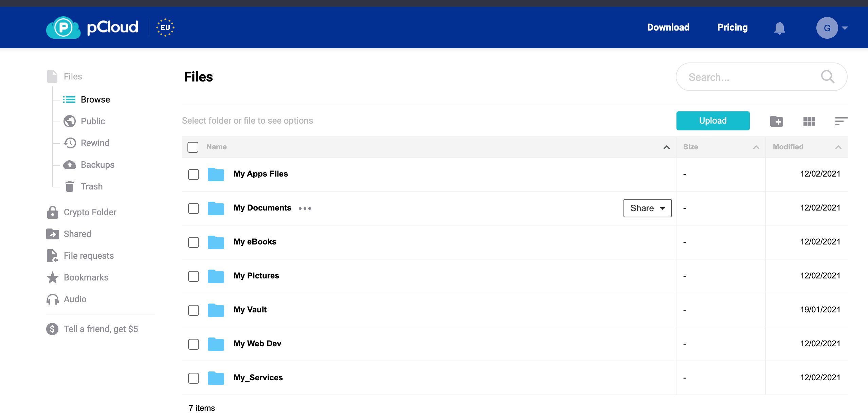Open the Pricing page
Image resolution: width=868 pixels, height=419 pixels.
(x=732, y=27)
